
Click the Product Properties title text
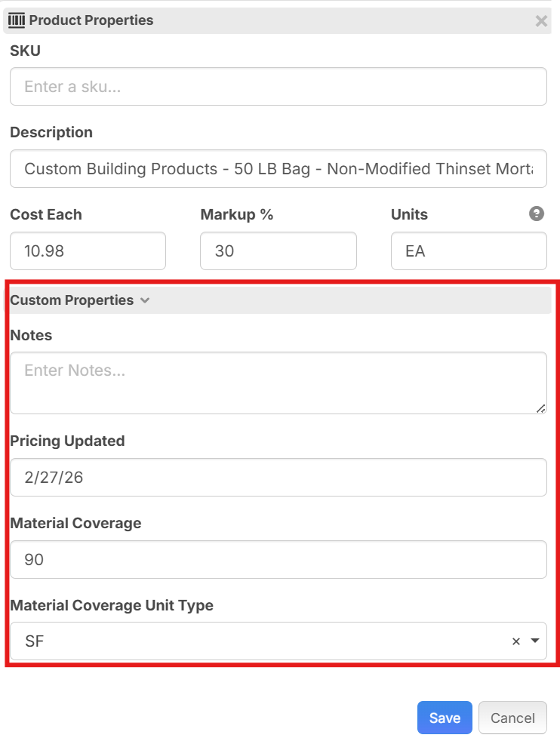91,20
